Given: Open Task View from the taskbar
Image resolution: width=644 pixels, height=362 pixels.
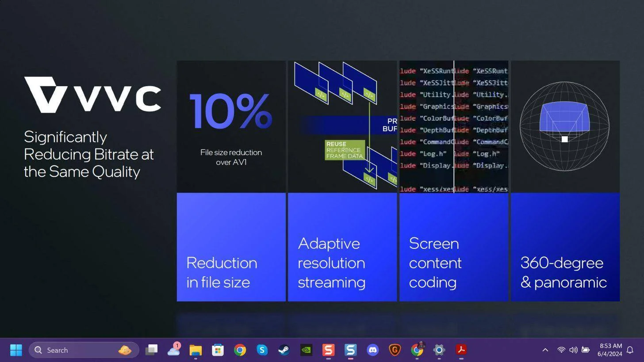Looking at the screenshot, I should pyautogui.click(x=151, y=350).
